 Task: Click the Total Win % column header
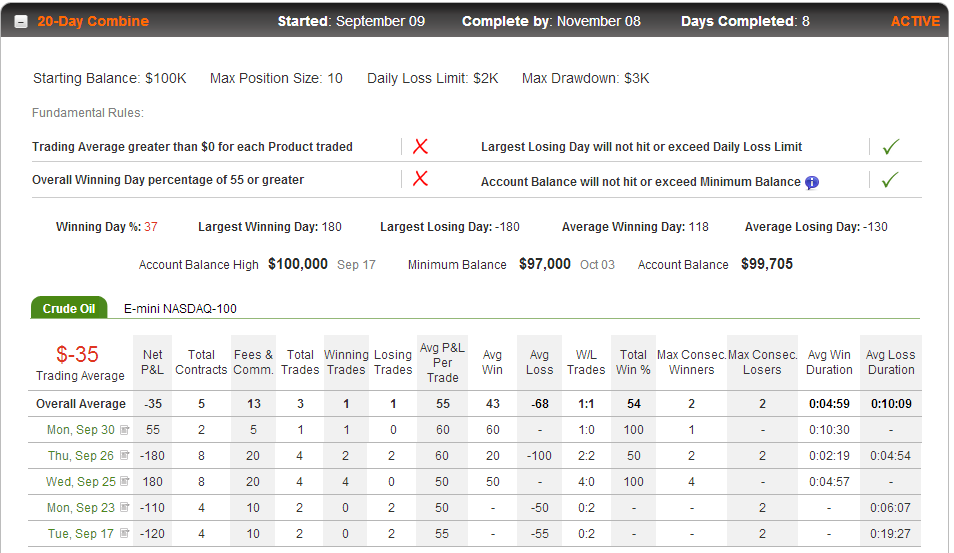(x=633, y=362)
